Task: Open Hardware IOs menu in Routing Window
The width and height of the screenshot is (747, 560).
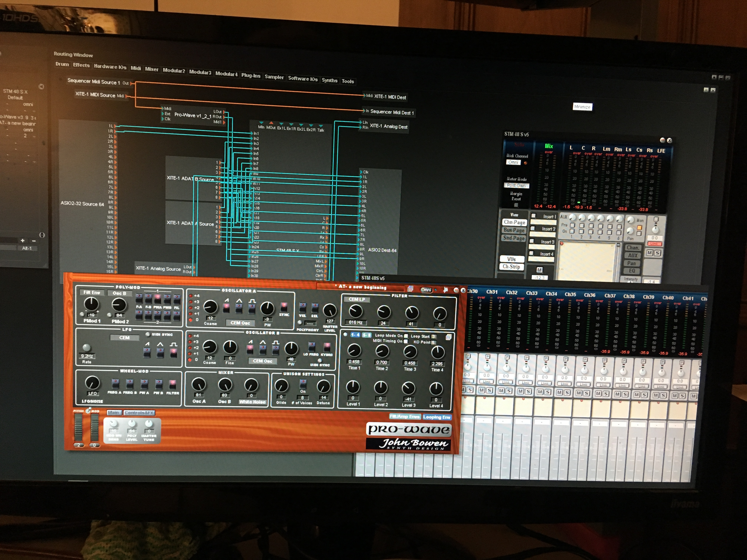Action: (110, 67)
